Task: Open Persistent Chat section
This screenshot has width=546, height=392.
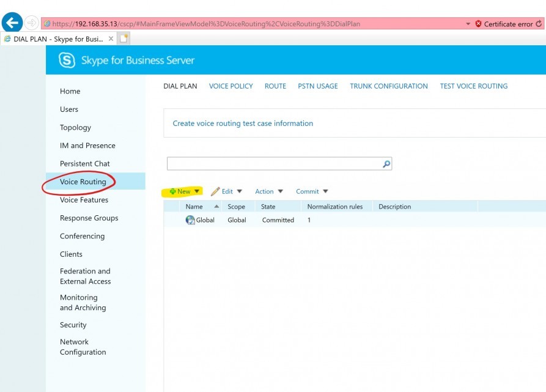Action: point(84,164)
